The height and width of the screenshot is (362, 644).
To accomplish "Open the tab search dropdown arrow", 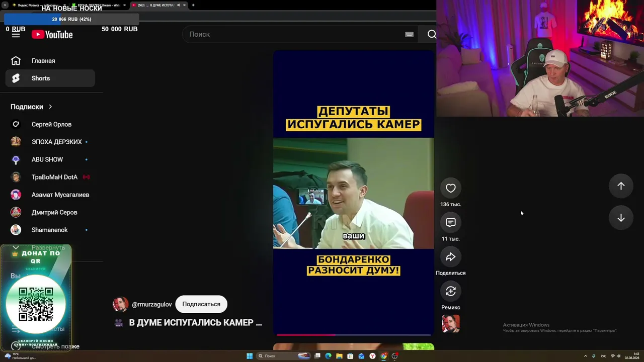I will click(x=4, y=5).
